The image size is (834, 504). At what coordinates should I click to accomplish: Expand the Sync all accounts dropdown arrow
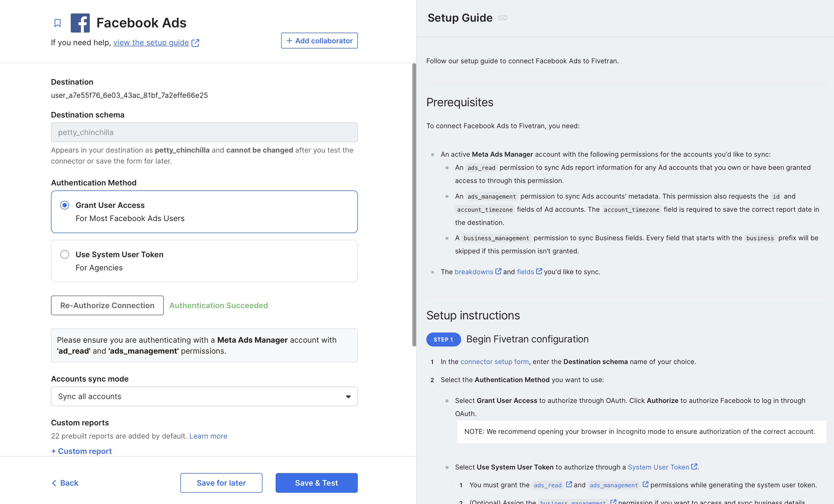pos(348,397)
